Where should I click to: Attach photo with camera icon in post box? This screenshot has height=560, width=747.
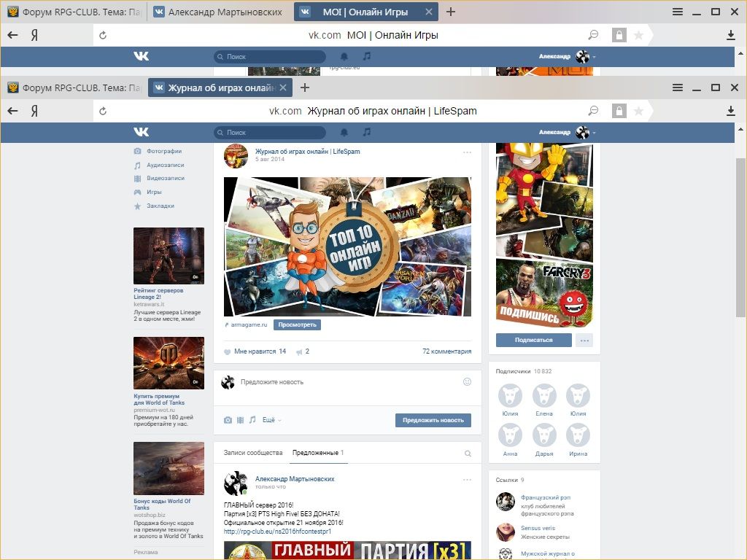pos(228,420)
